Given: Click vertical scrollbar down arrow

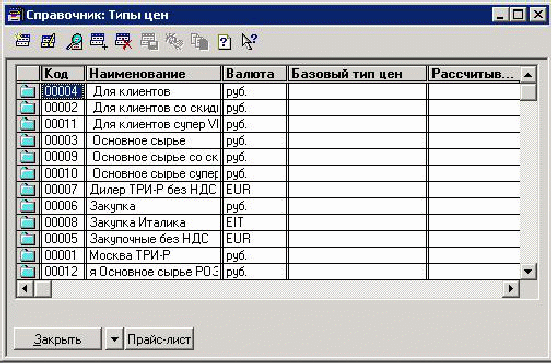Looking at the screenshot, I should point(528,271).
